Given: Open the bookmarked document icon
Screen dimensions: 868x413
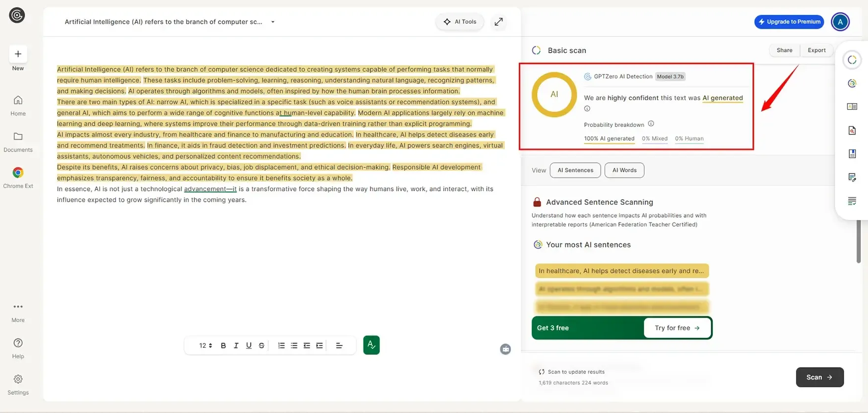Looking at the screenshot, I should click(852, 154).
